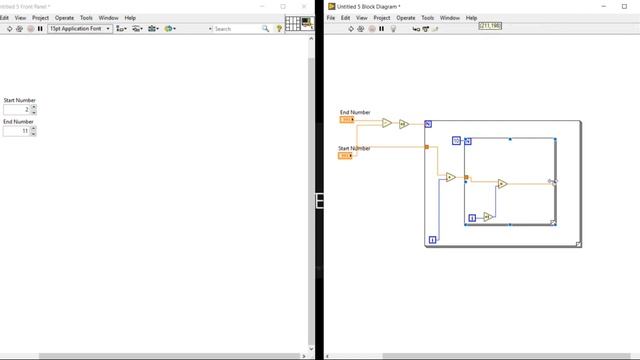Click the Block Diagram horizontal scrollbar
The width and height of the screenshot is (640, 360).
coord(506,356)
